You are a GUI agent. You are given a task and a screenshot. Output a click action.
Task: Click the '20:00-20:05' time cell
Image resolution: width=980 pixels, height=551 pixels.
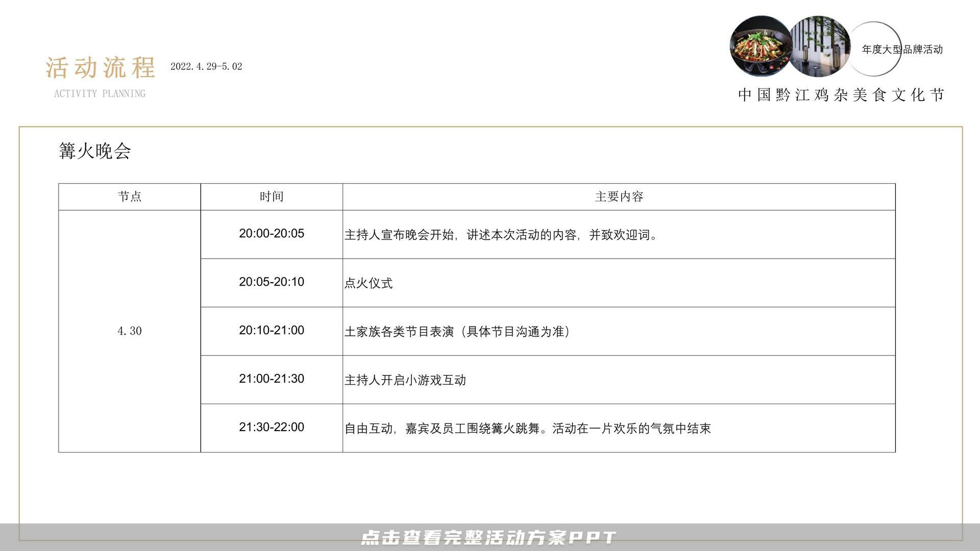(272, 234)
